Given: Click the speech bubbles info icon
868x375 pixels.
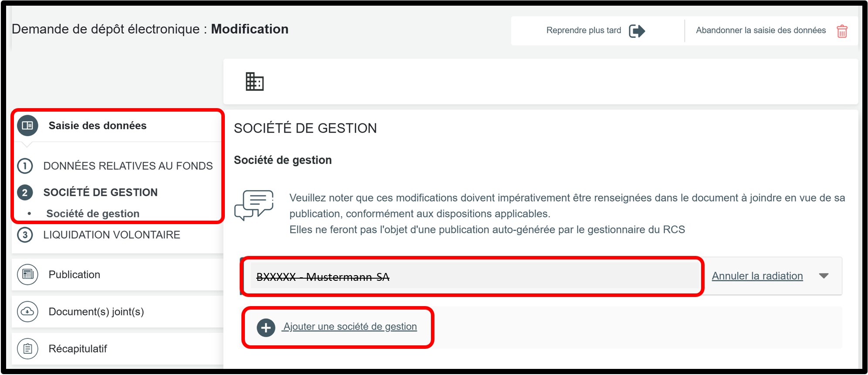Looking at the screenshot, I should [x=254, y=205].
